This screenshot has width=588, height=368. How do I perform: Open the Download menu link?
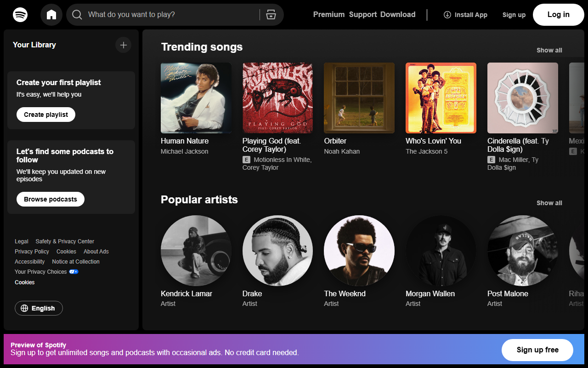pos(398,15)
